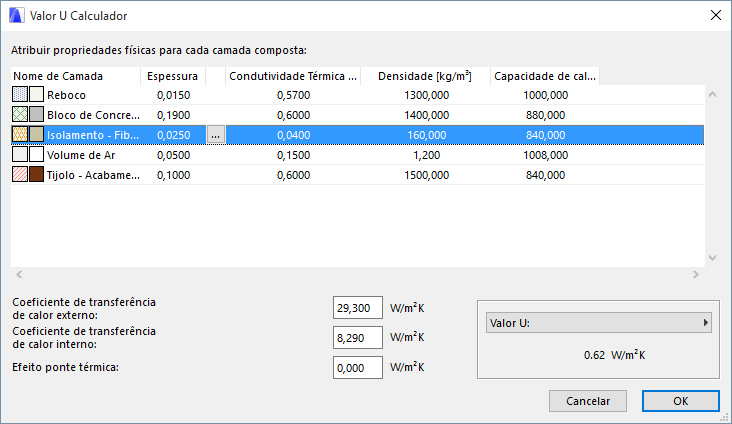
Task: Click the Volume de Ar pattern icon
Action: tap(20, 154)
